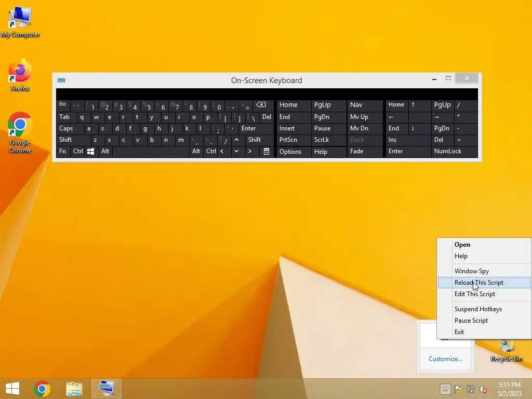Click the network tray icon
The height and width of the screenshot is (399, 532).
pos(471,389)
